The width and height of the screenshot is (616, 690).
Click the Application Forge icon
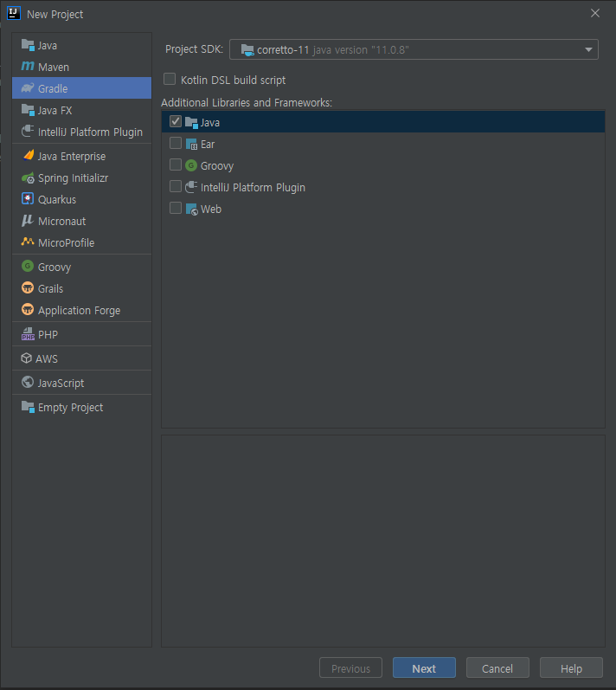click(x=28, y=309)
